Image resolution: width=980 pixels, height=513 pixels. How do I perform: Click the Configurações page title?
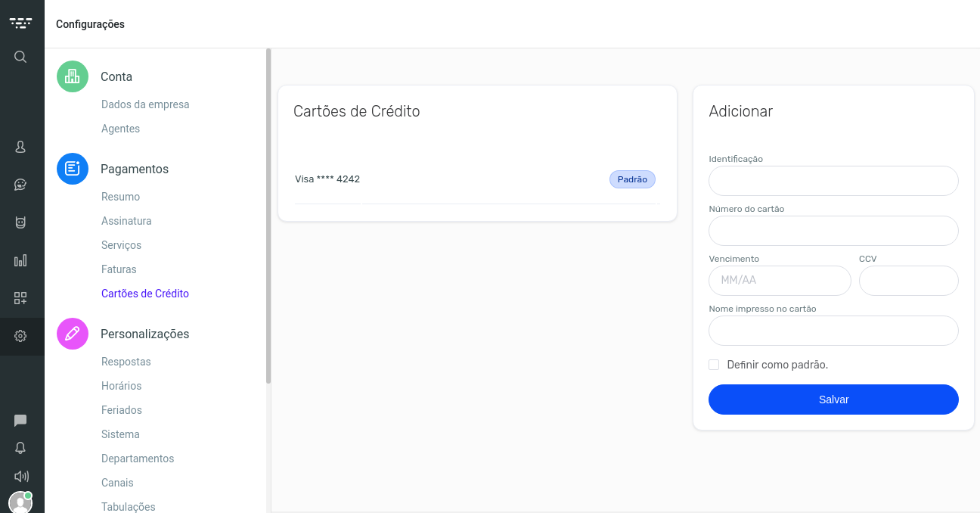point(90,24)
